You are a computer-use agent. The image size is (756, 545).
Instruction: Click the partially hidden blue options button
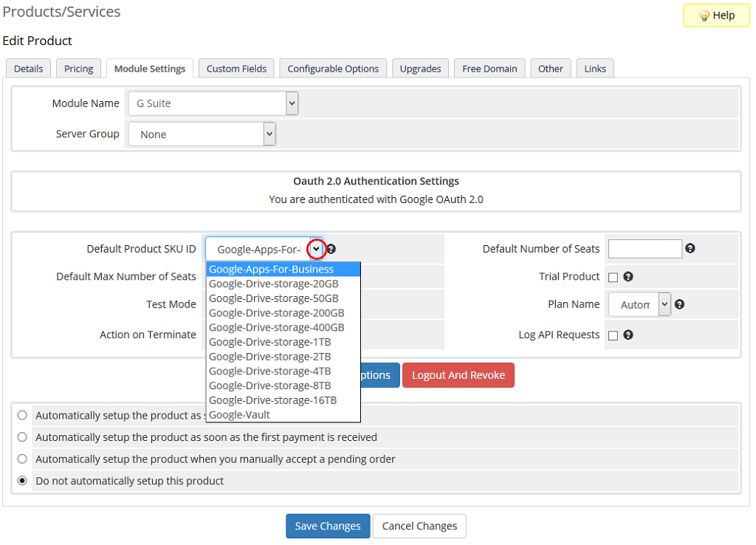(380, 375)
